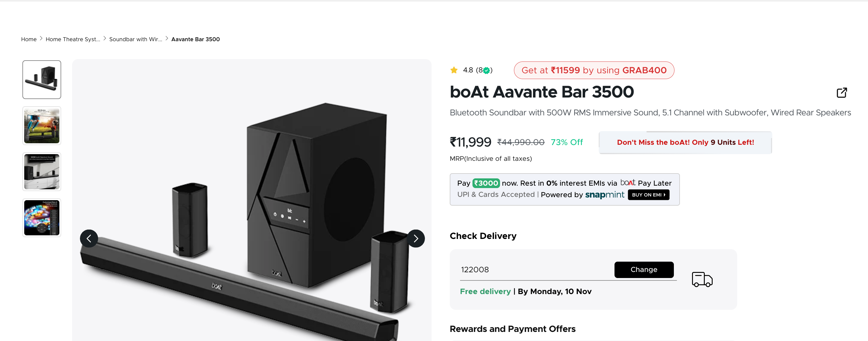Screen dimensions: 868x341
Task: Open the Home Theatre Systems breadcrumb
Action: point(73,39)
